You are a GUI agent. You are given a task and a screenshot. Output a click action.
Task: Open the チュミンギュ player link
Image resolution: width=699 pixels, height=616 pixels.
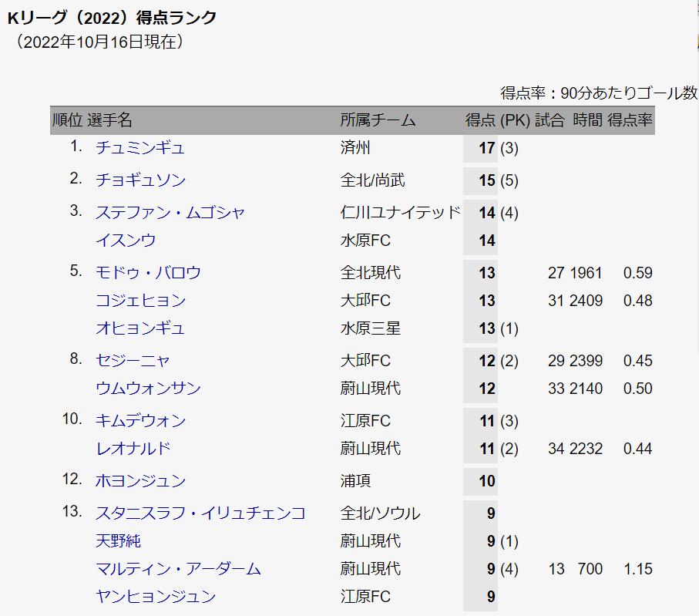(139, 148)
